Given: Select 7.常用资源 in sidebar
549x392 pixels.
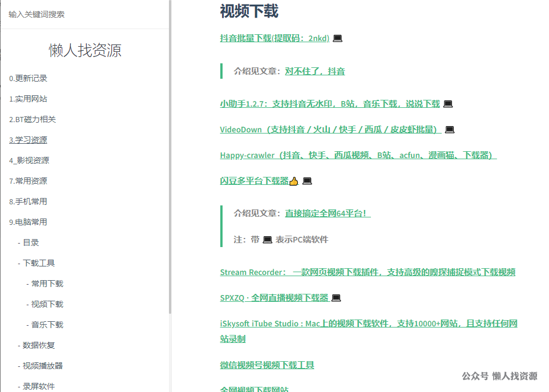Looking at the screenshot, I should (x=28, y=181).
